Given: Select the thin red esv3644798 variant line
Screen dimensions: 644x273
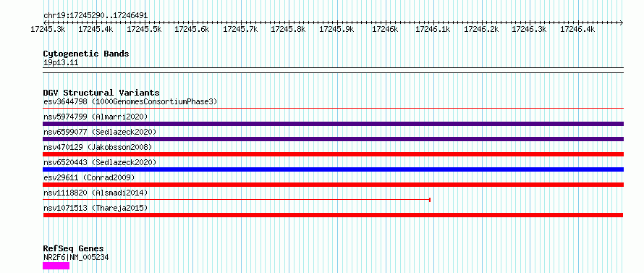Looking at the screenshot, I should pyautogui.click(x=333, y=109).
